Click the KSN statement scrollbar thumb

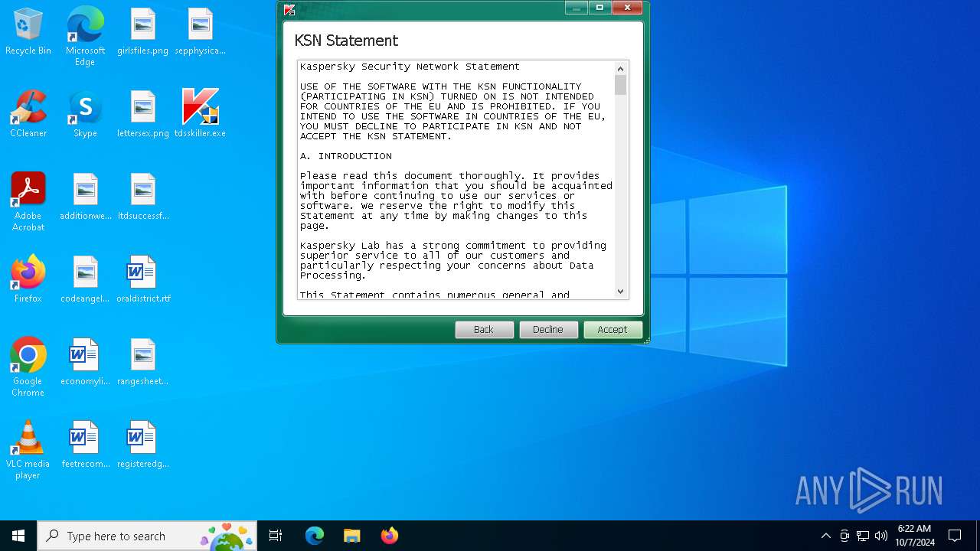[x=621, y=85]
